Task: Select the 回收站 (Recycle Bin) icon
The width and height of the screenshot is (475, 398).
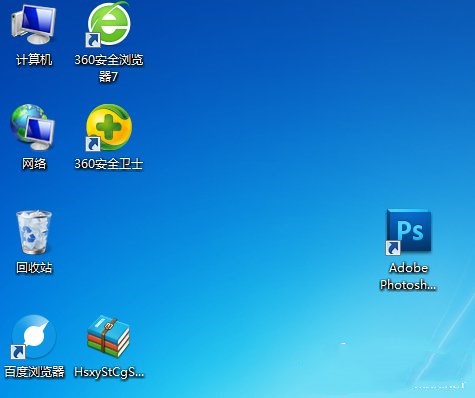Action: [34, 232]
